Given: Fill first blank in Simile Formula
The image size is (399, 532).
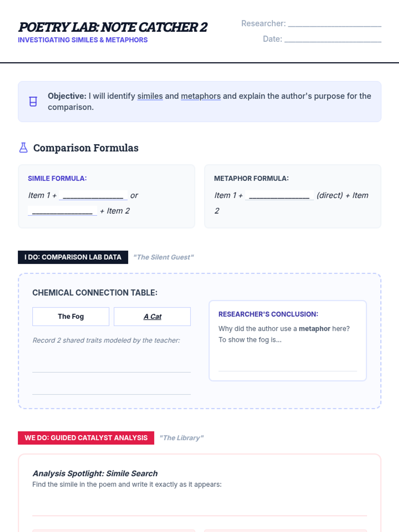Looking at the screenshot, I should point(93,195).
